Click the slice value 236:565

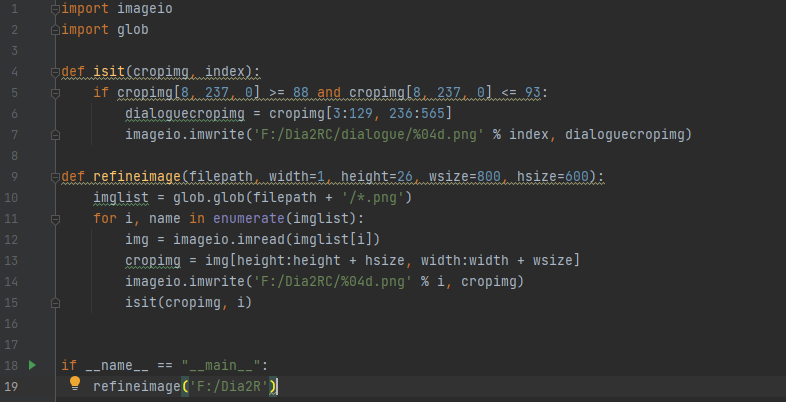click(x=417, y=114)
